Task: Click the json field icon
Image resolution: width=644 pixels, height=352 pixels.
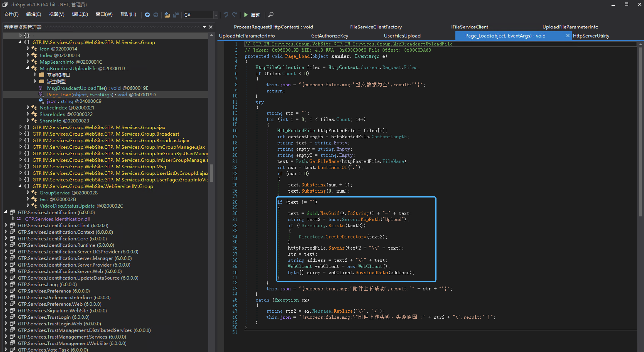Action: coord(41,101)
